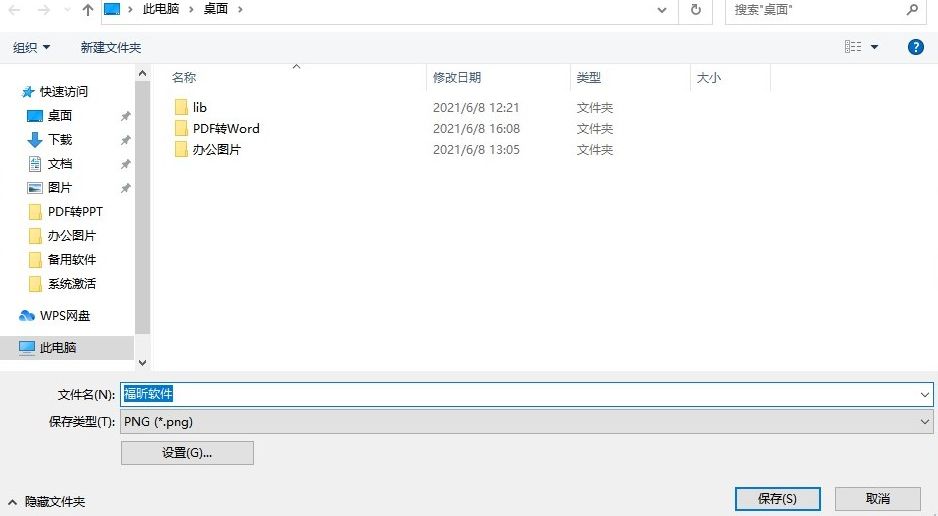938x516 pixels.
Task: Unpin 下载 via its pin icon
Action: [126, 140]
